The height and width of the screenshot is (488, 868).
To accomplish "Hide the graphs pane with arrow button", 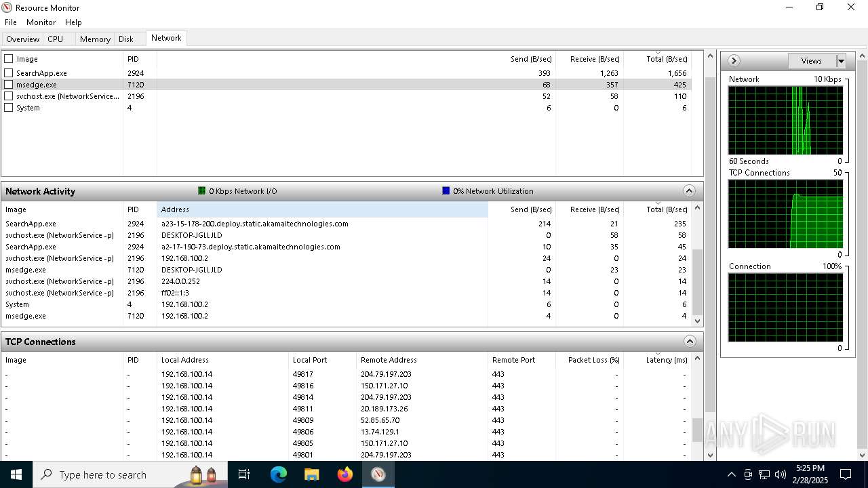I will pyautogui.click(x=734, y=61).
